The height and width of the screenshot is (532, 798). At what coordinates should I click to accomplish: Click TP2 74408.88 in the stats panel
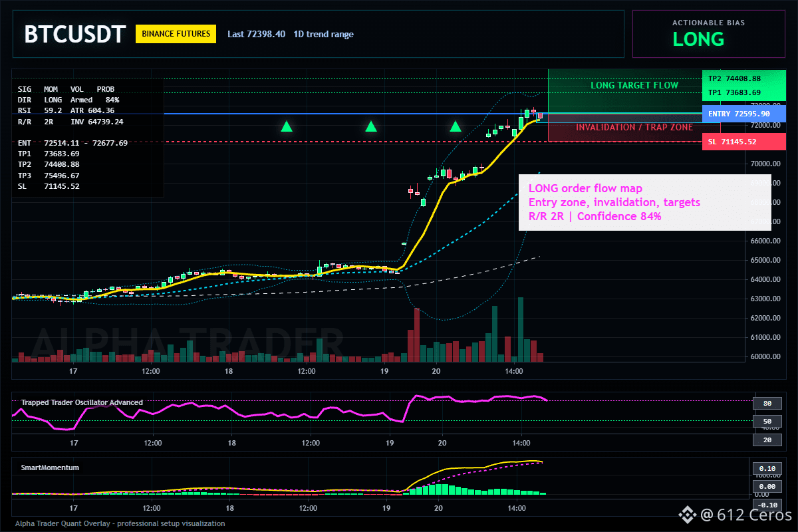coord(49,164)
